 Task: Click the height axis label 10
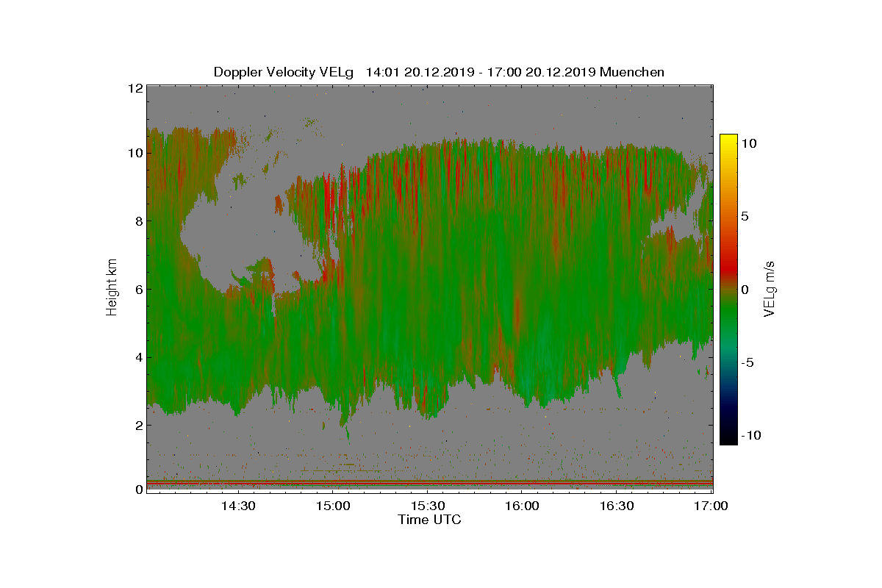135,153
